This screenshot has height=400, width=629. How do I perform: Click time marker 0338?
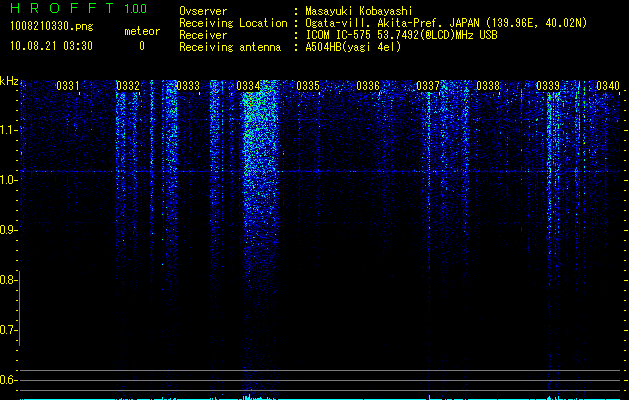(488, 86)
